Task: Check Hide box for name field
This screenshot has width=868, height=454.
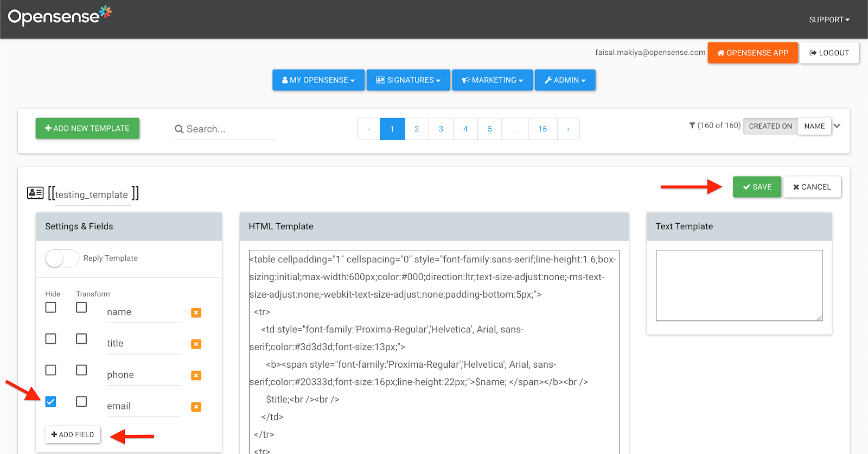Action: pyautogui.click(x=50, y=307)
